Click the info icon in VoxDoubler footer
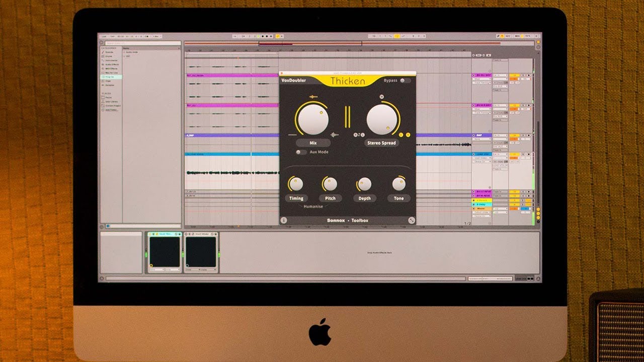Viewport: 644px width, 362px height. 284,220
